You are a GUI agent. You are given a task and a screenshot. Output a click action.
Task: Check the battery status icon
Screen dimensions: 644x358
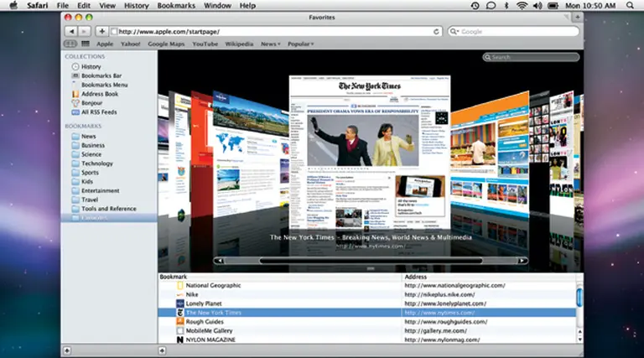point(553,6)
